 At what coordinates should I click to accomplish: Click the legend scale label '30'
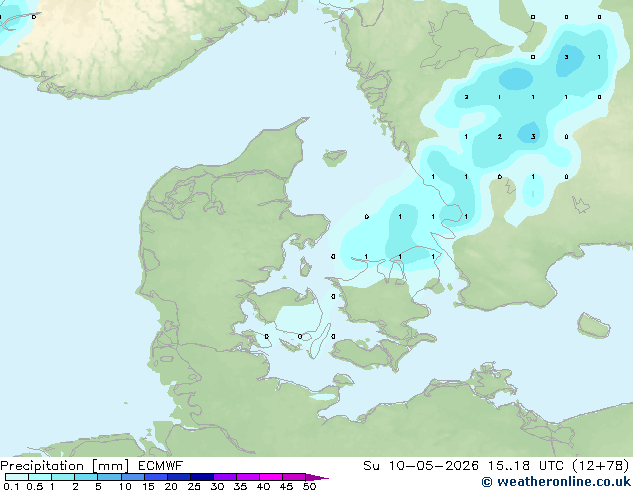click(217, 486)
